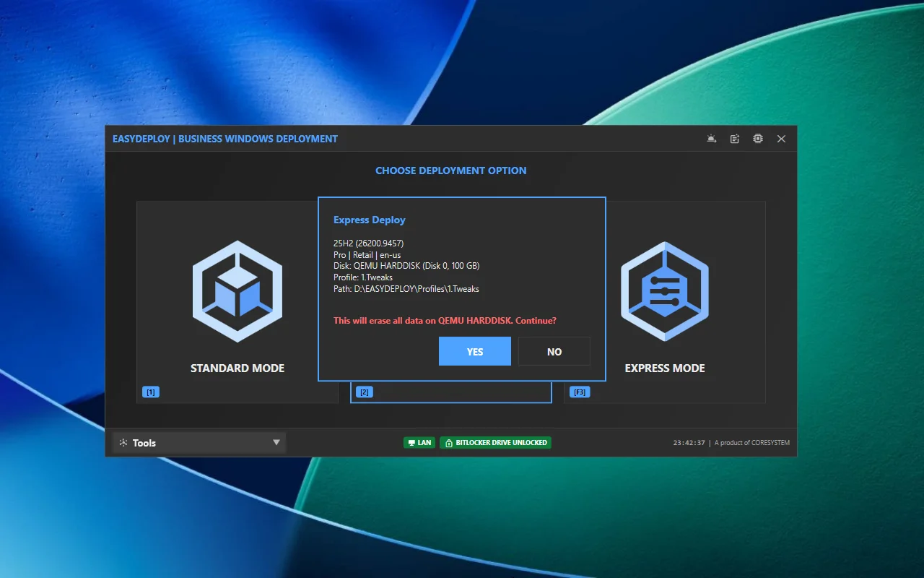The height and width of the screenshot is (578, 924).
Task: Click the LAN status badge
Action: [419, 442]
